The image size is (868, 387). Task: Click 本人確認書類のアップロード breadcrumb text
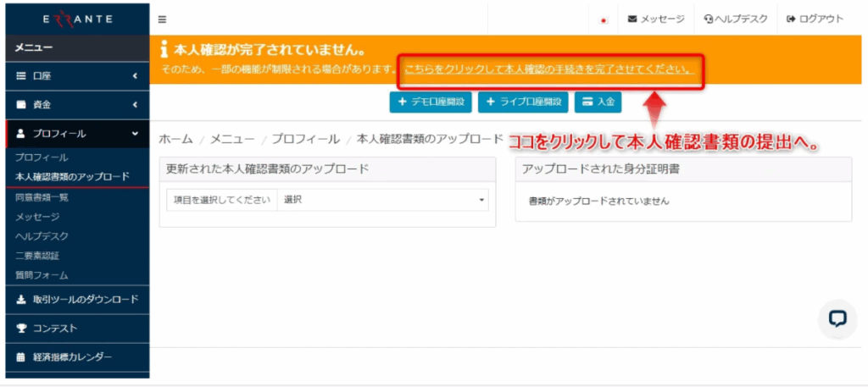coord(430,139)
